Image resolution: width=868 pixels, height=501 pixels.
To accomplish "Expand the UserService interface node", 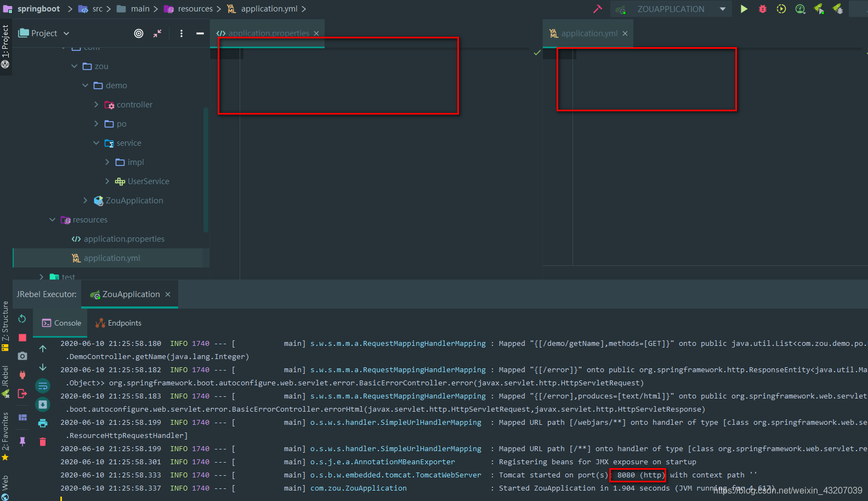I will (107, 181).
